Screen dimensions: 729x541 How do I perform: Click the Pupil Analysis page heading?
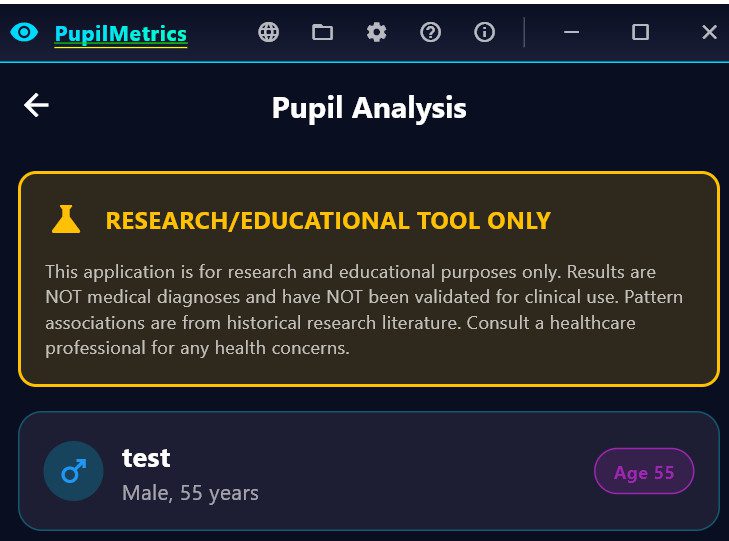click(369, 107)
